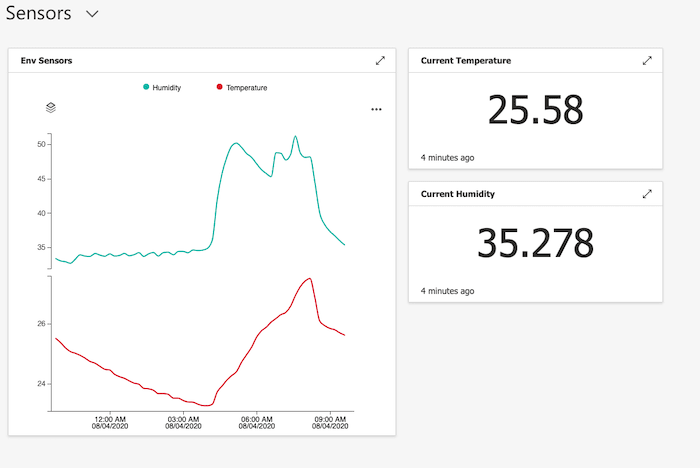Click the Sensors dashboard title
Viewport: 700px width, 468px height.
pos(38,13)
